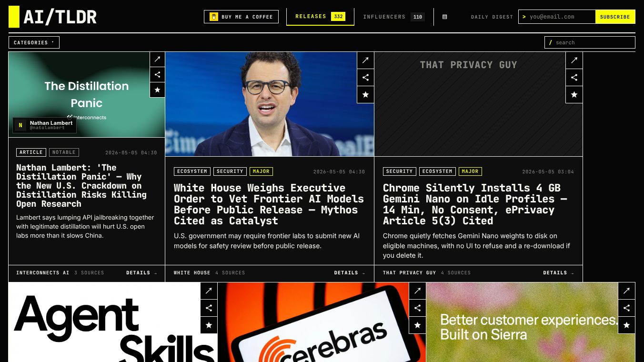Click '4 SOURCES' beside THAT PRIVACY GUY
Screen dimensions: 644x362
(x=456, y=273)
